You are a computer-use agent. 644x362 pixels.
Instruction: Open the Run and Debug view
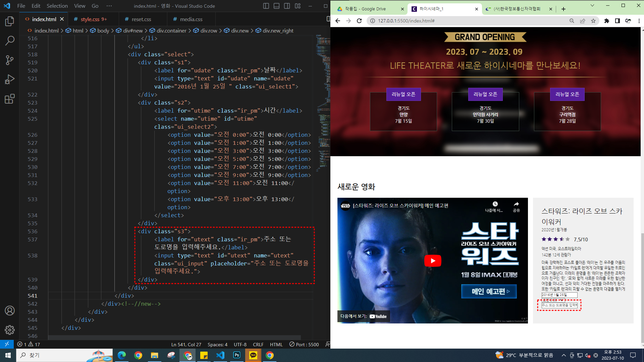pyautogui.click(x=10, y=79)
